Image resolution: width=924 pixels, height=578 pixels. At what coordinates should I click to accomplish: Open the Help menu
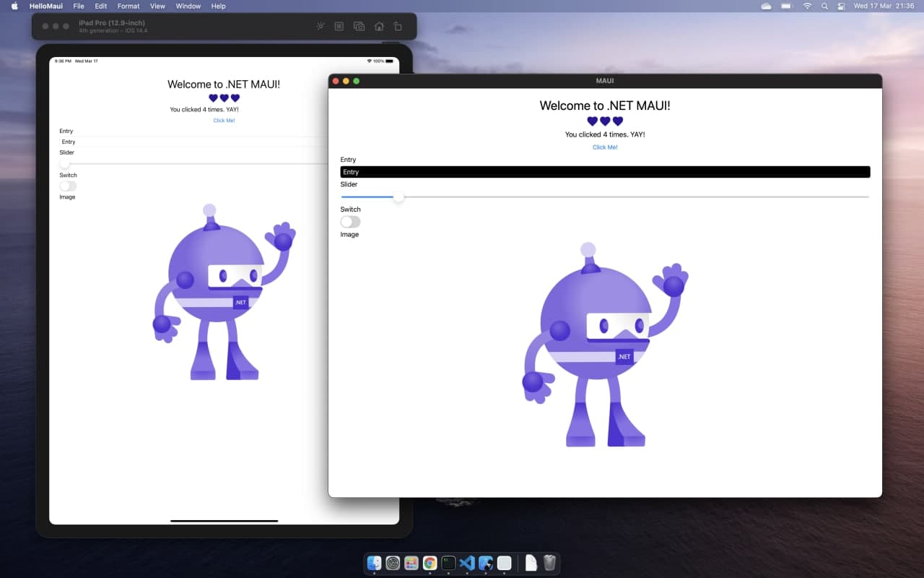[218, 6]
